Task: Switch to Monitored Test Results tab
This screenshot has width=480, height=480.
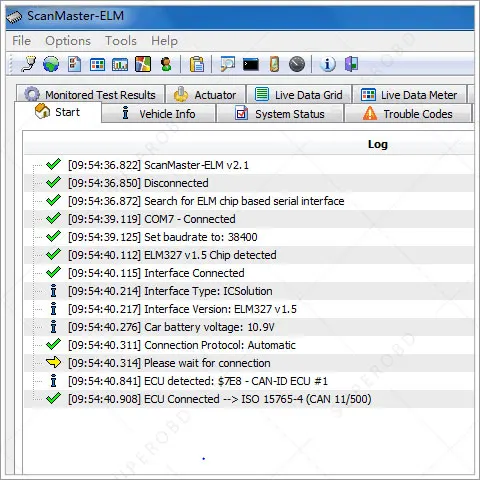Action: pos(90,95)
